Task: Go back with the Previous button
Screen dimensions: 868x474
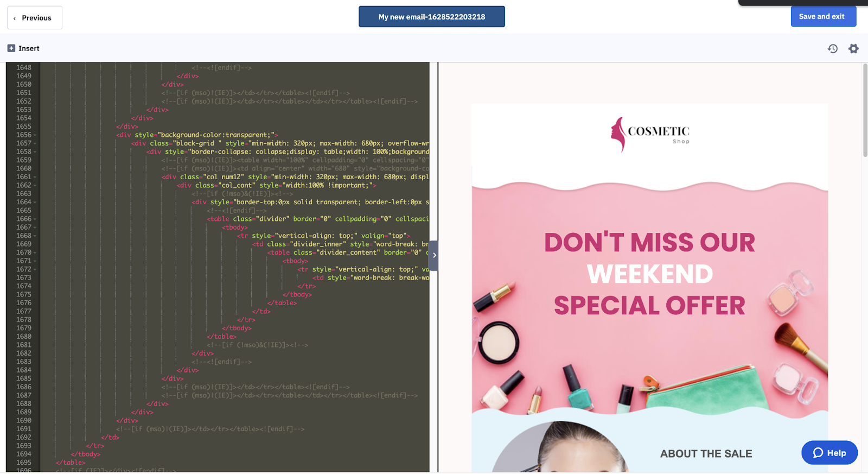Action: click(x=35, y=18)
